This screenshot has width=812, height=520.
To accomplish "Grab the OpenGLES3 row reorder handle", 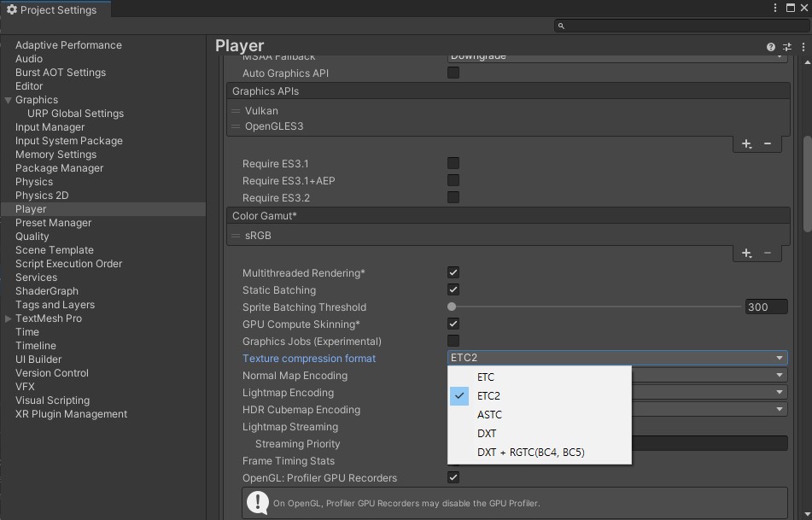I will coord(236,126).
